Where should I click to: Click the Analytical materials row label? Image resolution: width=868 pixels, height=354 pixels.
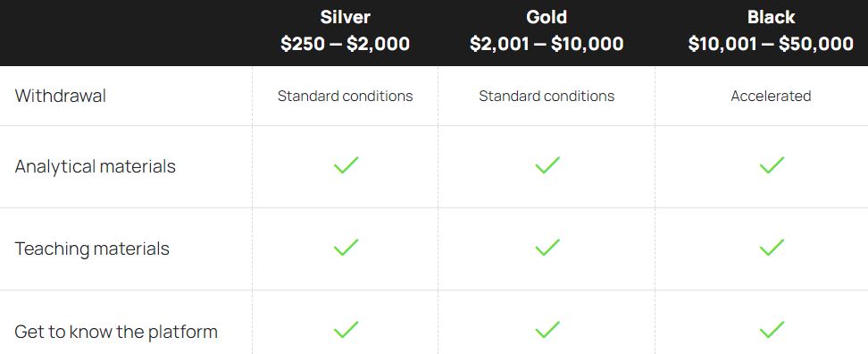pos(96,166)
